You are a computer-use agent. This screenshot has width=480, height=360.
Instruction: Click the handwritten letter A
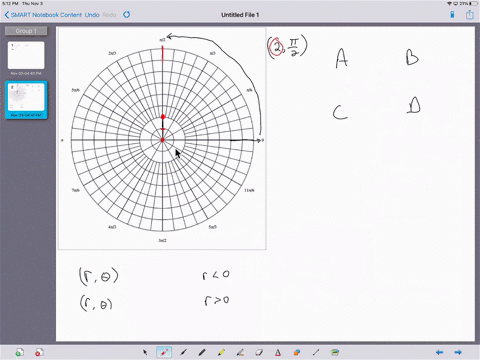coord(342,58)
